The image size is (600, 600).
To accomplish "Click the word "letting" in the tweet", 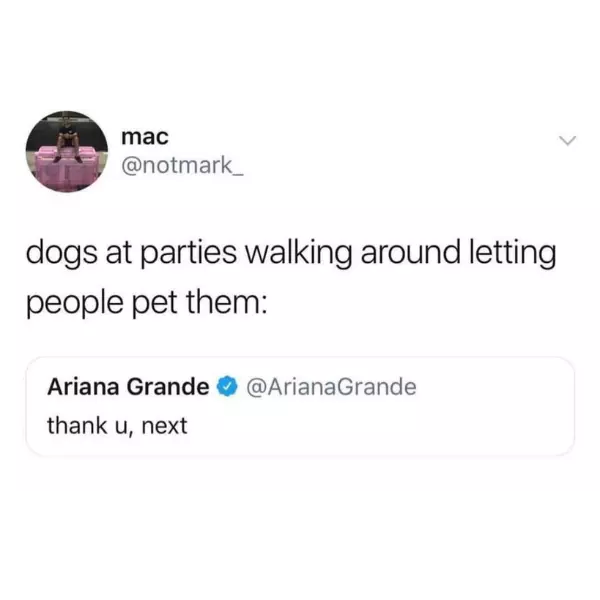I will 513,254.
